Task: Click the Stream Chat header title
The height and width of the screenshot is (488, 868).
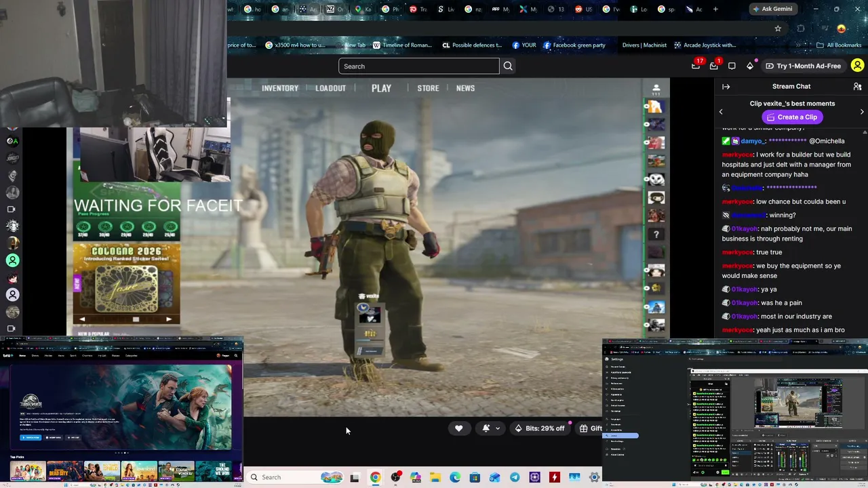Action: coord(791,87)
